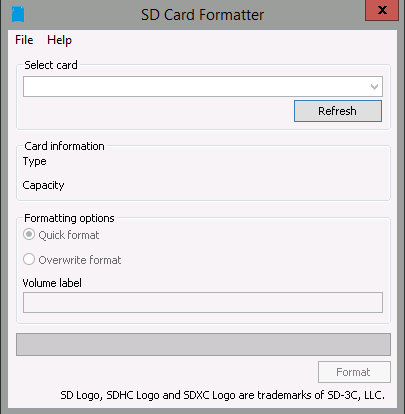Select the Overwrite format option
This screenshot has width=405, height=414.
72,260
